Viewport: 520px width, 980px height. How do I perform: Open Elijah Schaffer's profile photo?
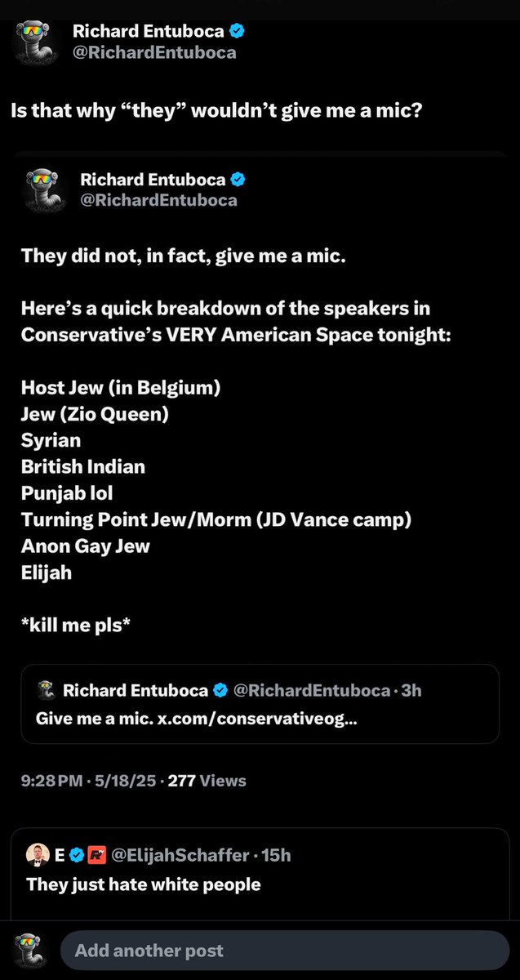click(38, 855)
